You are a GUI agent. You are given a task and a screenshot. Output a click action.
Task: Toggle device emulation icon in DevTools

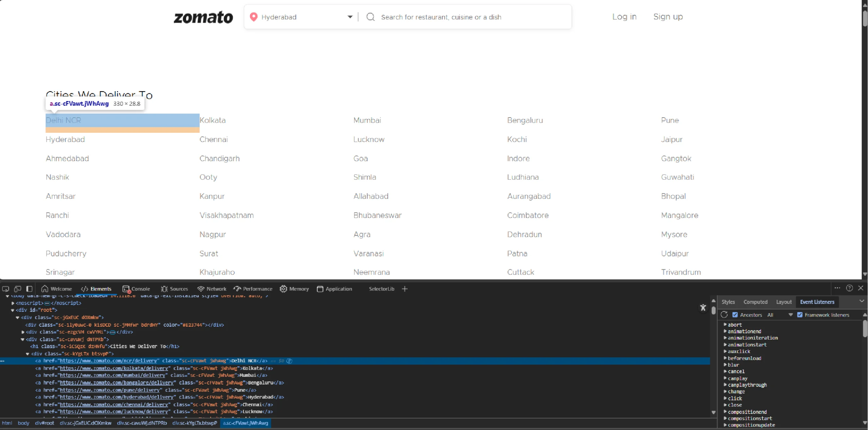[x=18, y=289]
